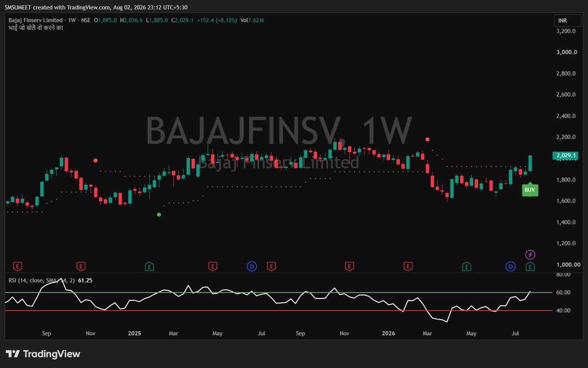Click the red RSI 40 level line
Image resolution: width=588 pixels, height=368 pixels.
tap(279, 310)
